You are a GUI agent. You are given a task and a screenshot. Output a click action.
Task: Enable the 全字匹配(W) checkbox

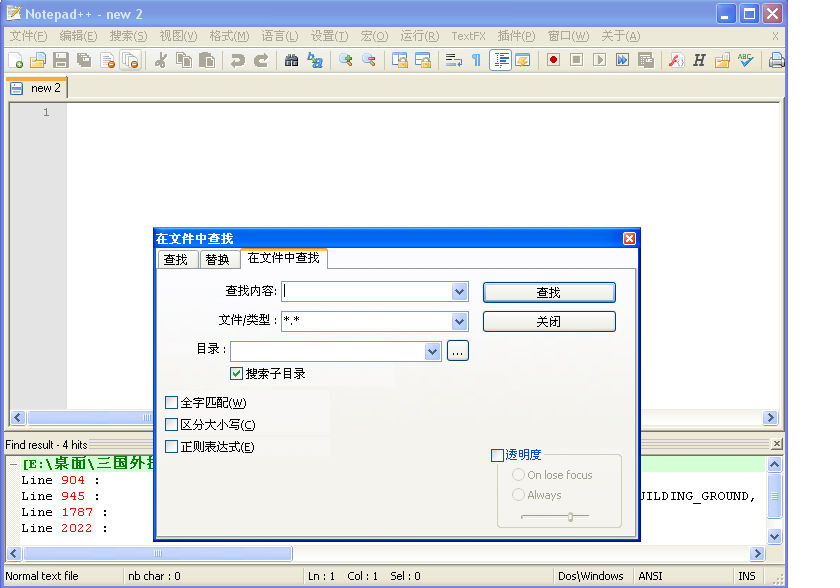171,402
